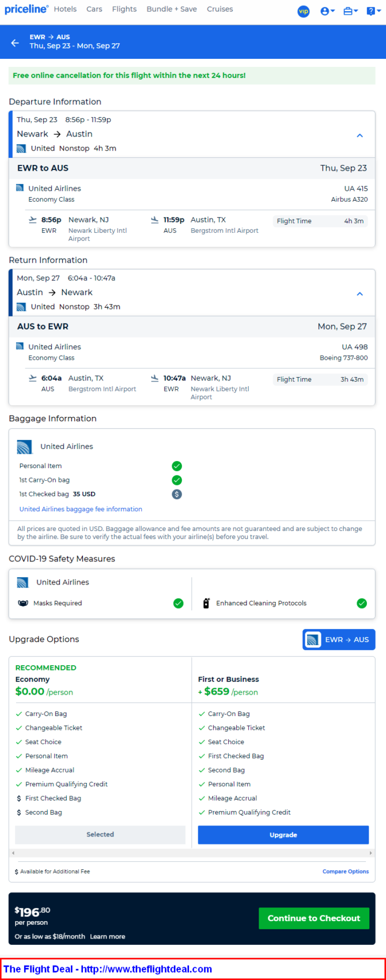Click the 6:04a takeoff plane icon
The width and height of the screenshot is (386, 980).
[x=33, y=378]
